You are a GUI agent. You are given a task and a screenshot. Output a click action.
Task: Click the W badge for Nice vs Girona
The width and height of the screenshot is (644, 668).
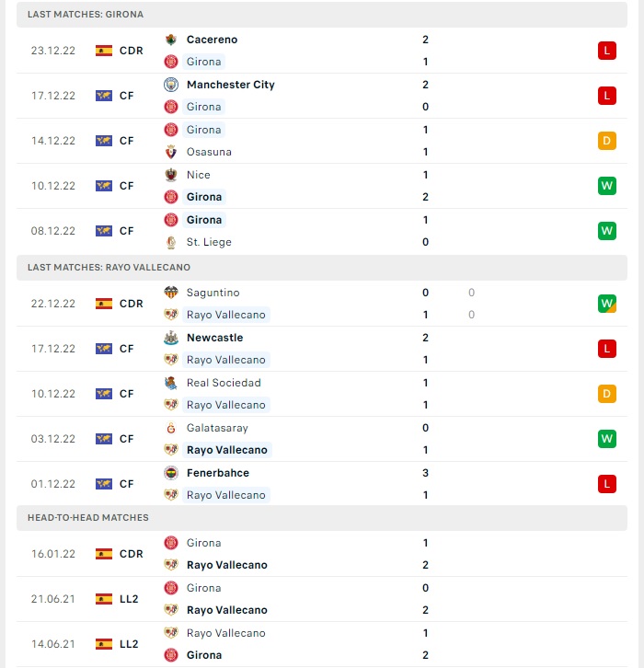click(x=607, y=186)
